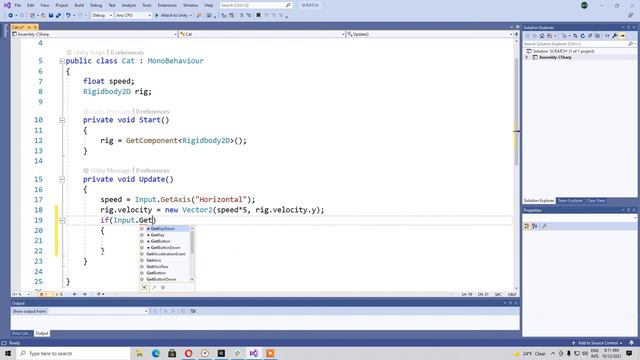This screenshot has height=360, width=640.
Task: Click the Add to Source Control button
Action: tap(598, 343)
